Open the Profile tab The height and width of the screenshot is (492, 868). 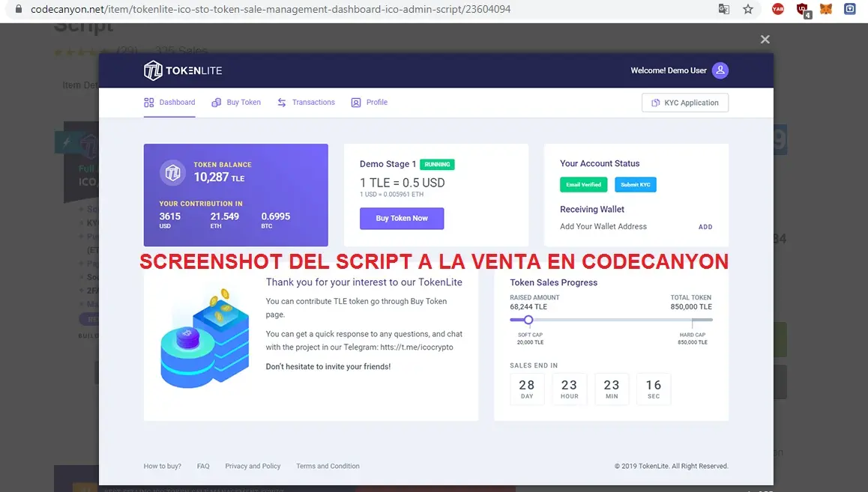(370, 103)
